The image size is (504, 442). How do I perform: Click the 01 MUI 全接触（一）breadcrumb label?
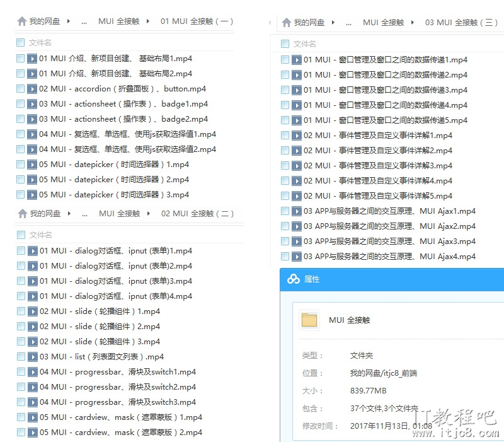coord(197,21)
